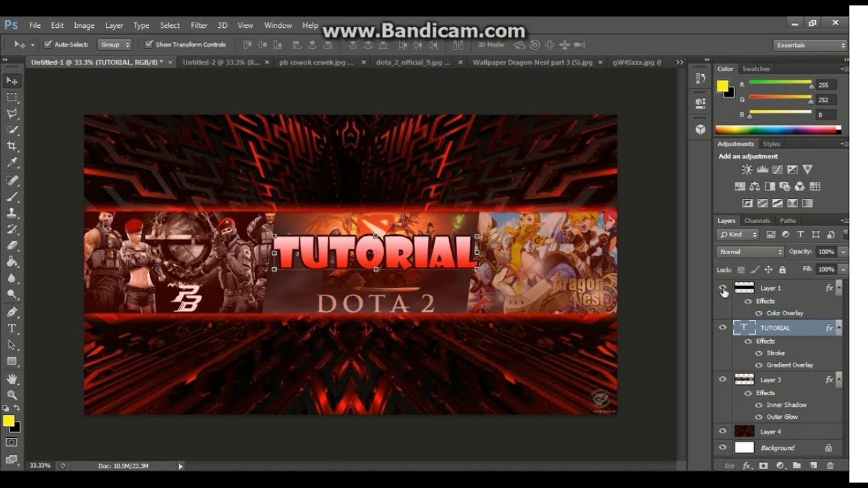Hide Layer 4 visibility eye
This screenshot has height=488, width=868.
click(722, 431)
